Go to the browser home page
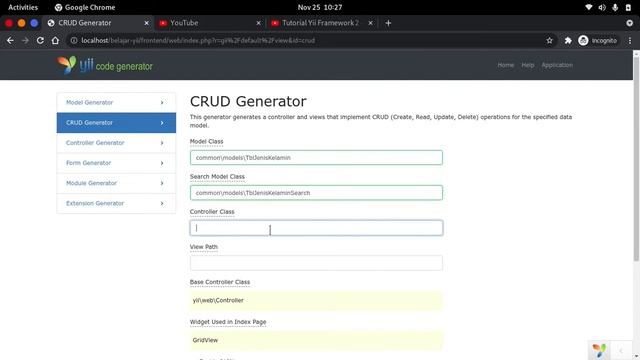The height and width of the screenshot is (360, 640). tap(55, 40)
